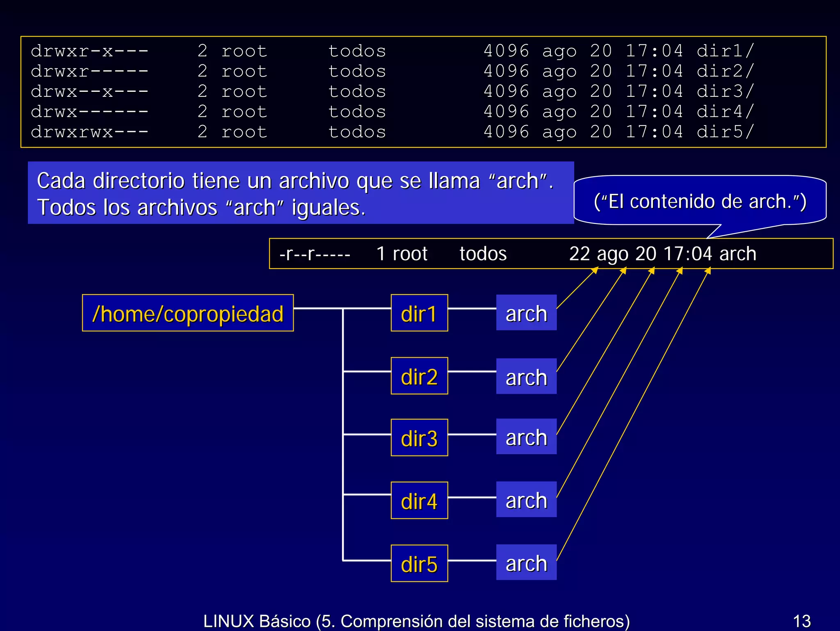Click "root" owner in dir3/ row

point(244,91)
